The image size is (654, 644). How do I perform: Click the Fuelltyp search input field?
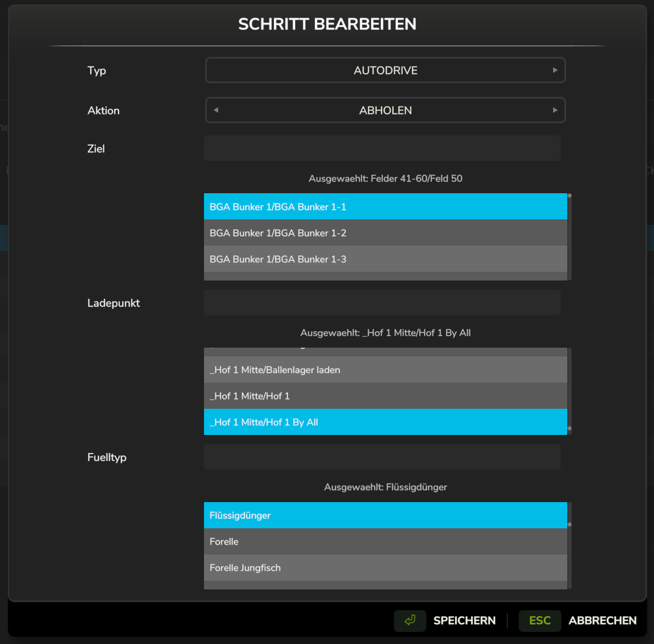coord(382,457)
